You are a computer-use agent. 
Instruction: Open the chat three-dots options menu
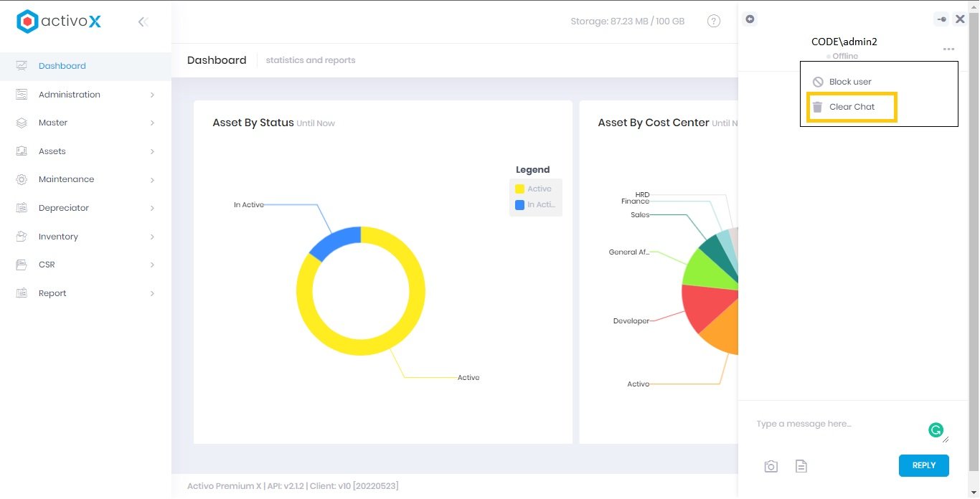[948, 49]
